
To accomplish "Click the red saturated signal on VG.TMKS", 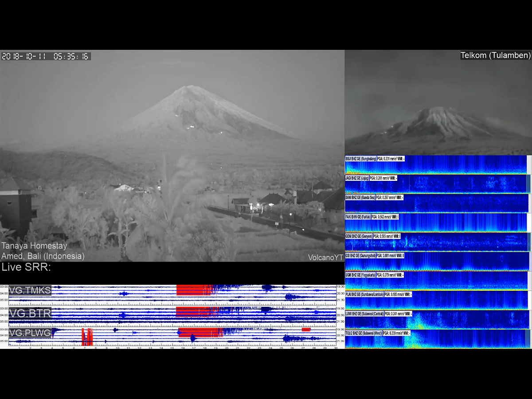I will 195,289.
